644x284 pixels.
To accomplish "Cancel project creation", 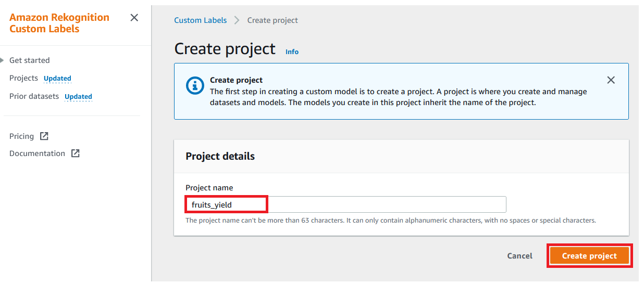I will pyautogui.click(x=519, y=256).
